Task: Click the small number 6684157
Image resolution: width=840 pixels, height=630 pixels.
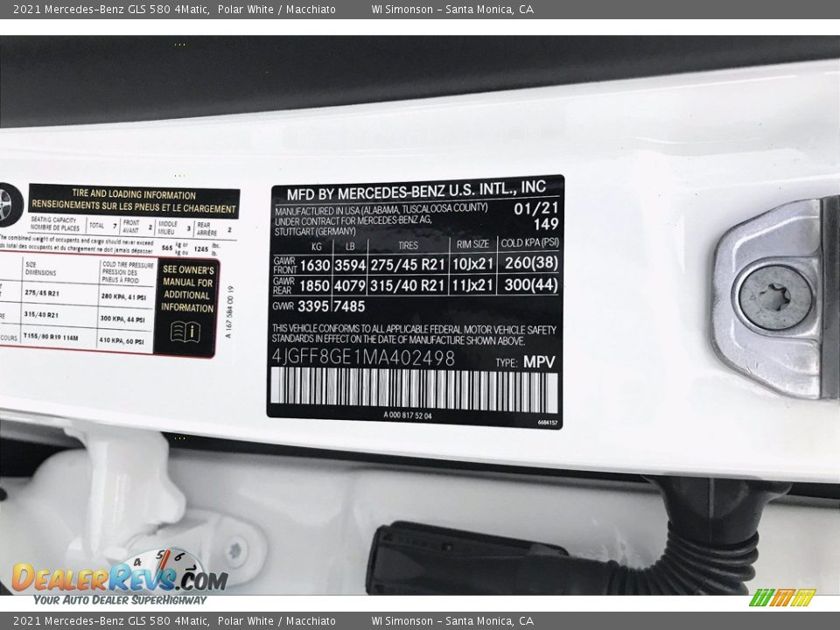Action: click(x=548, y=423)
